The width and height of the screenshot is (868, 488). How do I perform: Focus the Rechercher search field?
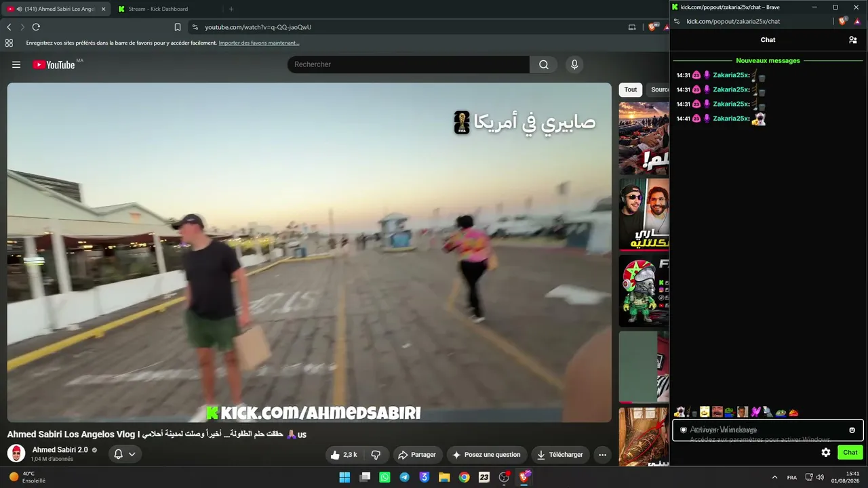coord(408,64)
